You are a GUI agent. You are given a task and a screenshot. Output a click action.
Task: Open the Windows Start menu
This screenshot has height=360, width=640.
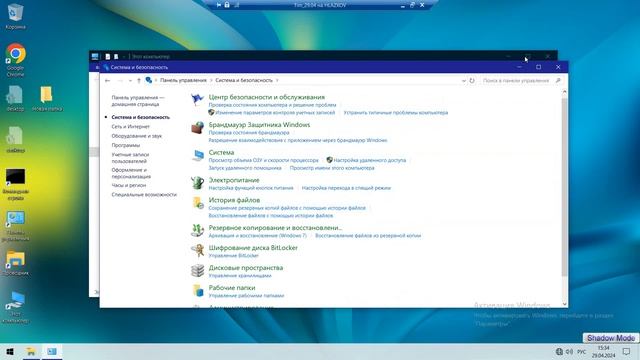[x=10, y=351]
